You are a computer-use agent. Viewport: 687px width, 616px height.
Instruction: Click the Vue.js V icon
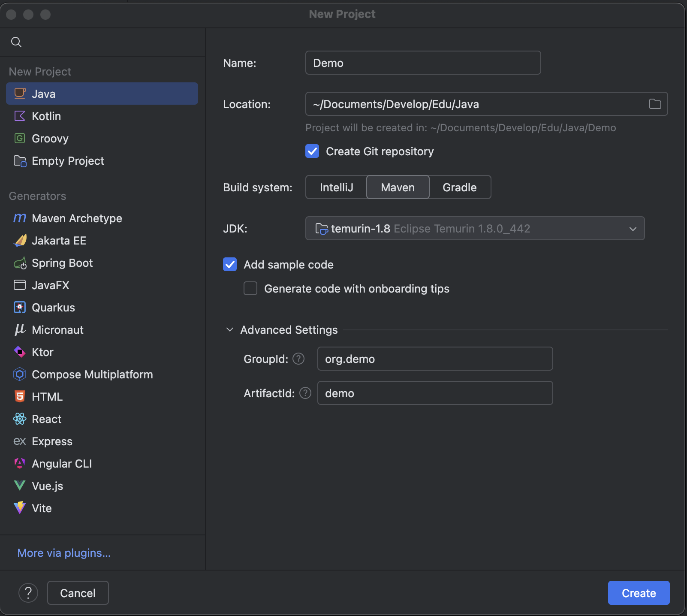(x=20, y=486)
